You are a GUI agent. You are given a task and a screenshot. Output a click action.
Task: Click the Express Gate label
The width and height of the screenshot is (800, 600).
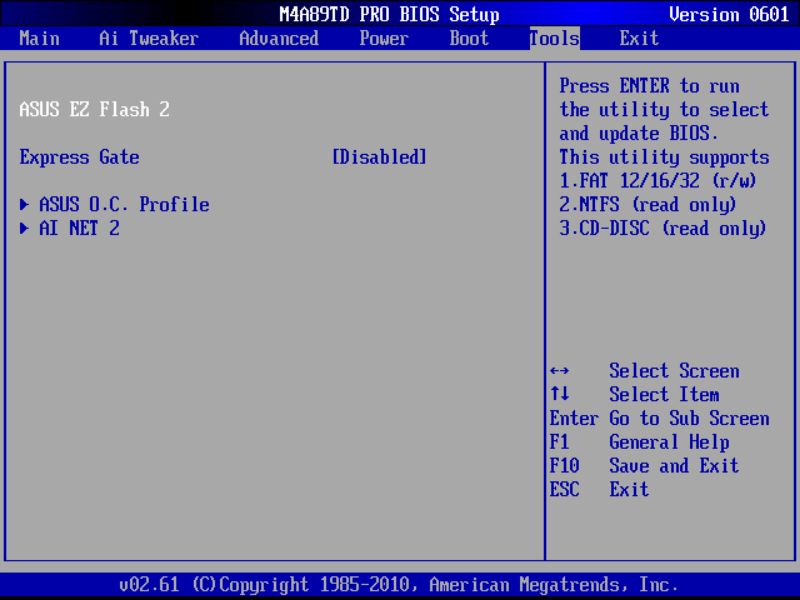[x=78, y=157]
